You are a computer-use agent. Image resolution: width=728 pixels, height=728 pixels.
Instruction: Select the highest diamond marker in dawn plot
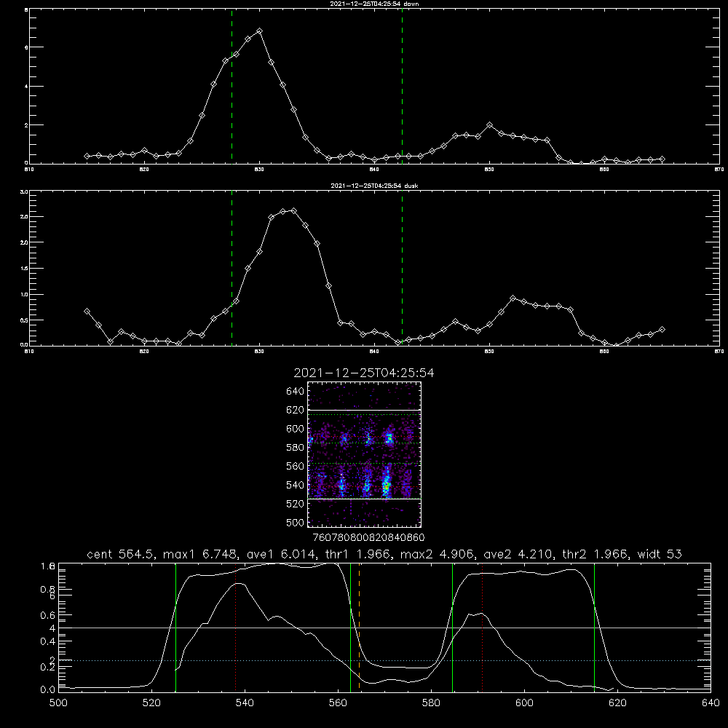(260, 31)
